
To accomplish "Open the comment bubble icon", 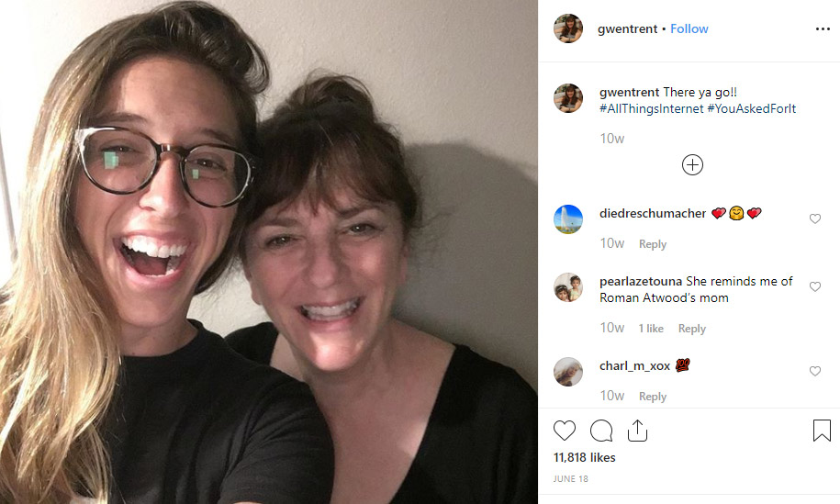I will (601, 431).
